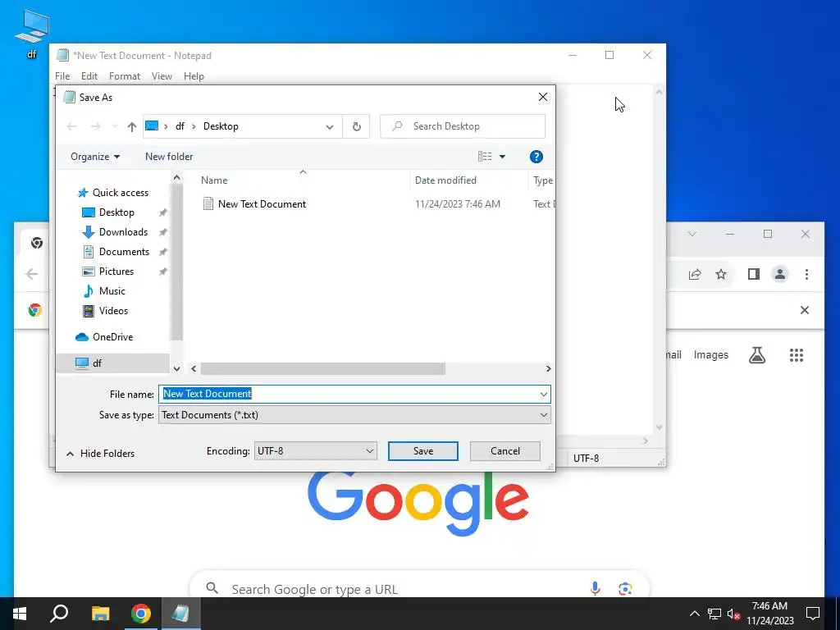Click the Up one level arrow in Save As
Image resolution: width=840 pixels, height=630 pixels.
(132, 126)
